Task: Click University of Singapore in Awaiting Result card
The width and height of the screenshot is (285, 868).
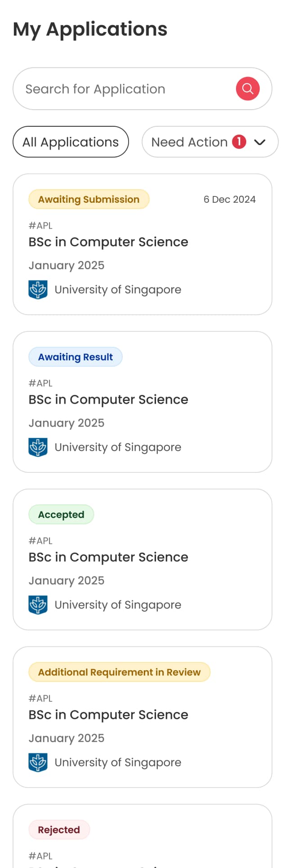Action: coord(118,447)
